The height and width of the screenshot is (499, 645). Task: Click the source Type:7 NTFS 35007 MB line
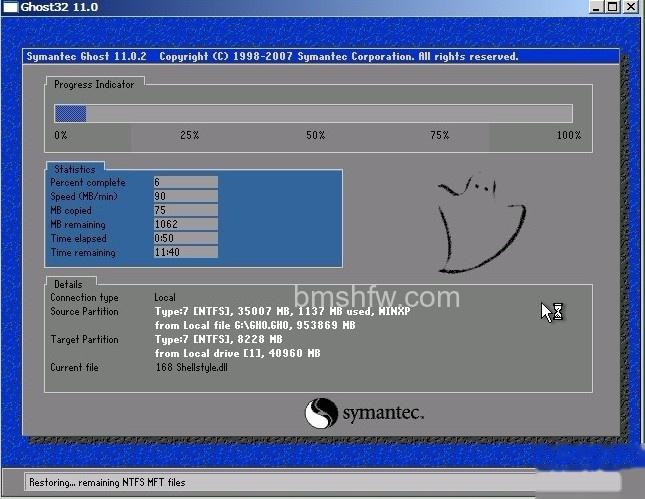point(282,311)
